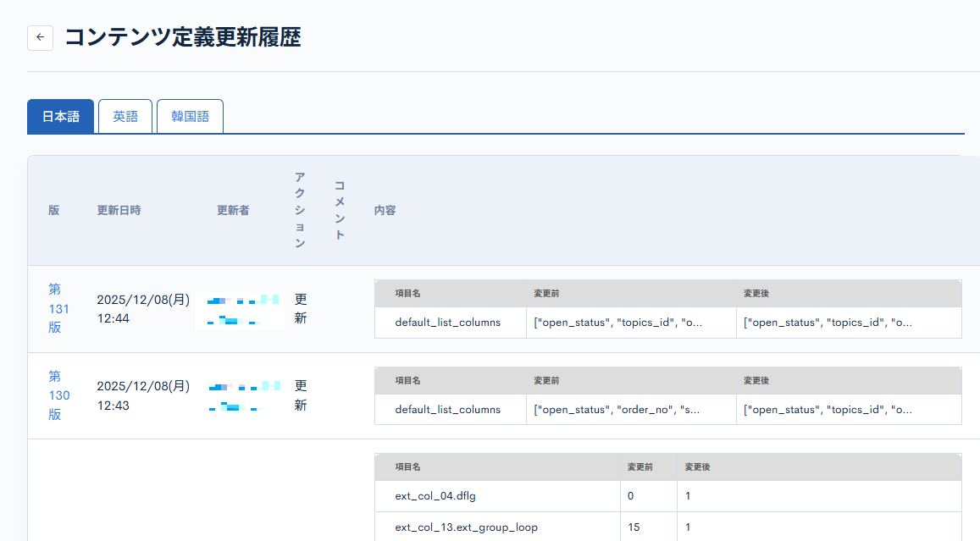This screenshot has height=541, width=980.
Task: Click 変更前 value in version 131 row
Action: (x=617, y=323)
